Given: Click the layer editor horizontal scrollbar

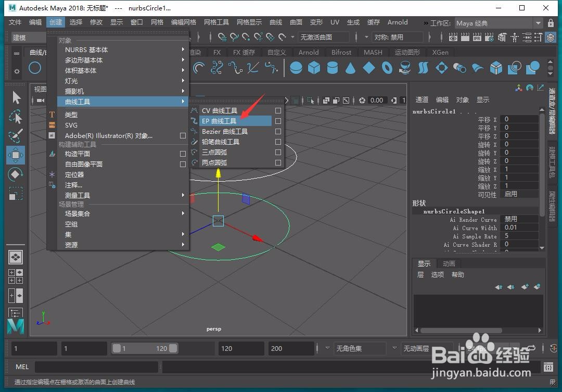Looking at the screenshot, I should [461, 331].
